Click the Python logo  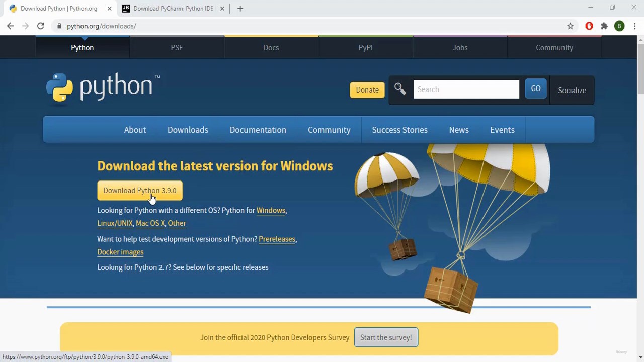[103, 88]
